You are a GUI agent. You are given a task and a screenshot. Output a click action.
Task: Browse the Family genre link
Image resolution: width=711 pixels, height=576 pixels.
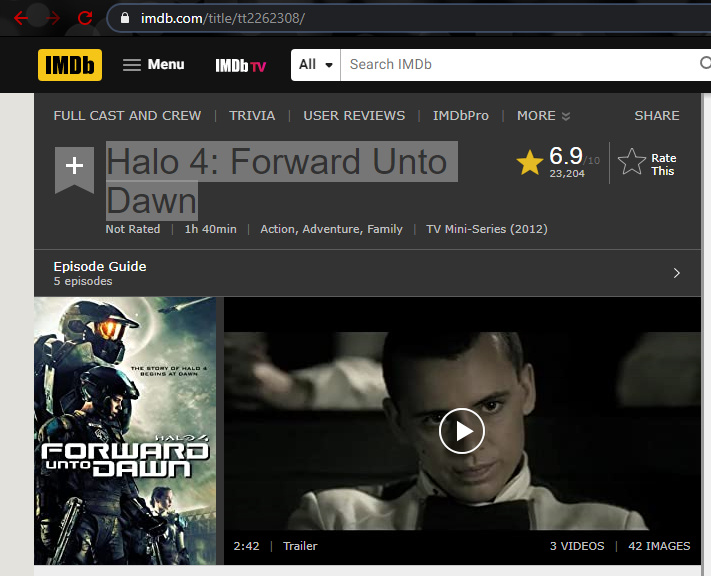(x=385, y=229)
